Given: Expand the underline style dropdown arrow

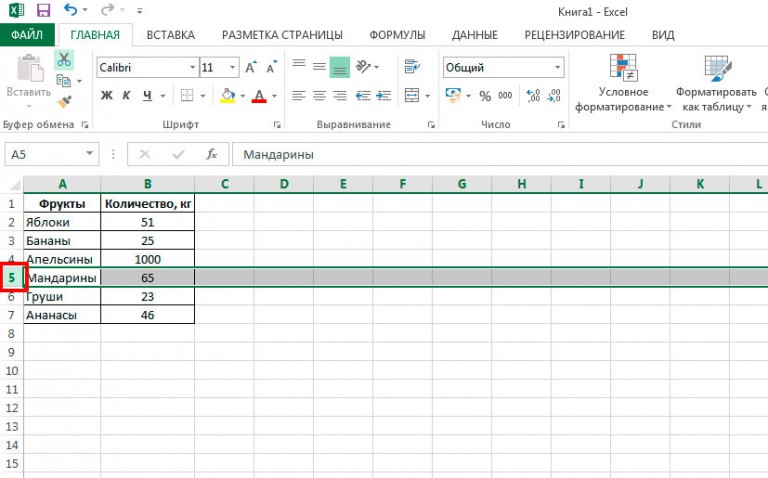Looking at the screenshot, I should point(163,96).
